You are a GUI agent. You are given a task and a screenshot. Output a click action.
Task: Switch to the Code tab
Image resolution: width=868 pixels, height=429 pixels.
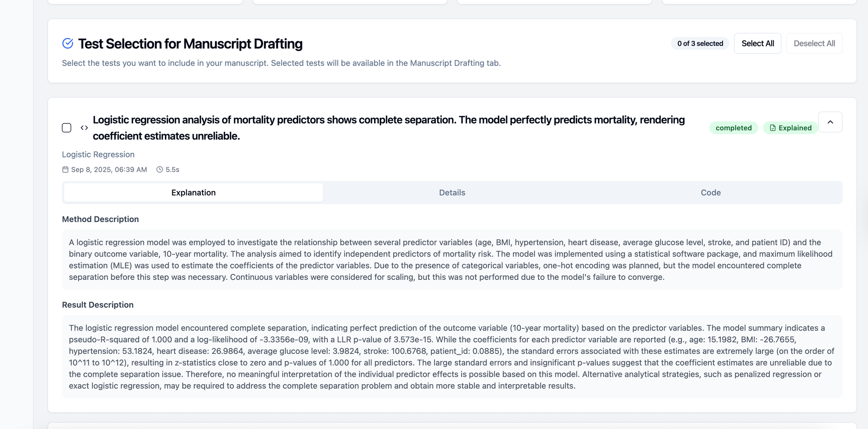(x=711, y=193)
